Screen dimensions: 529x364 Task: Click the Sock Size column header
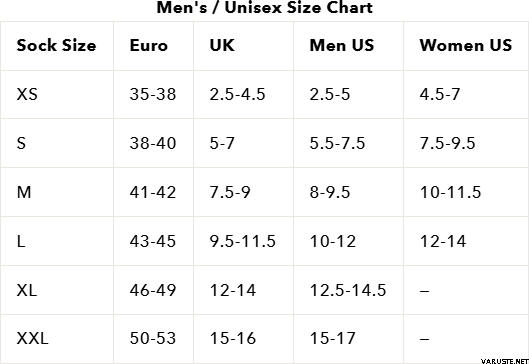tap(56, 45)
